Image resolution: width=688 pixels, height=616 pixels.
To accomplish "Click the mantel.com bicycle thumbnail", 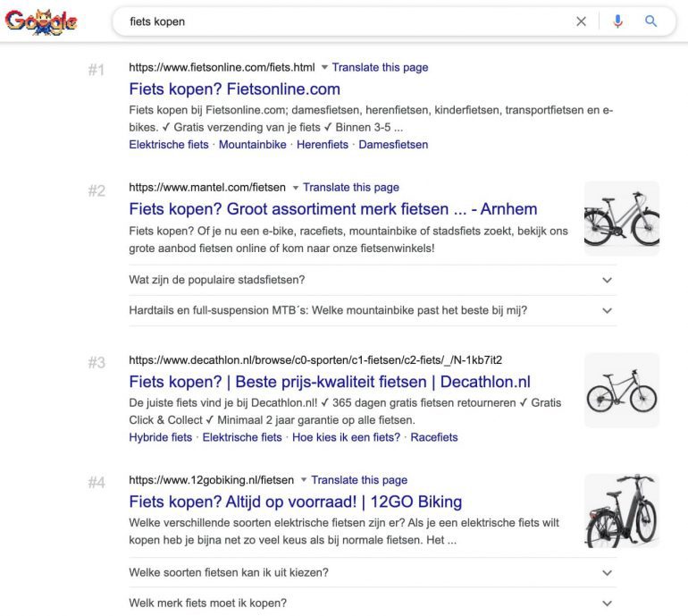I will 621,218.
